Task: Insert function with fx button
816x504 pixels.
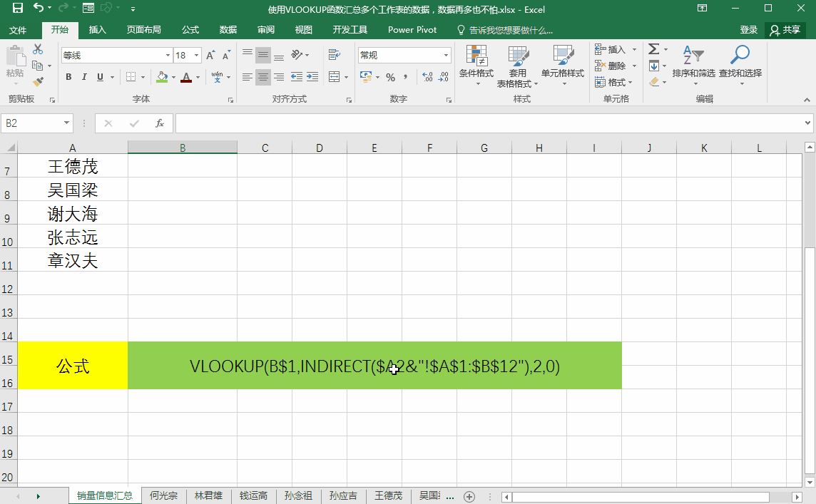Action: click(x=160, y=123)
